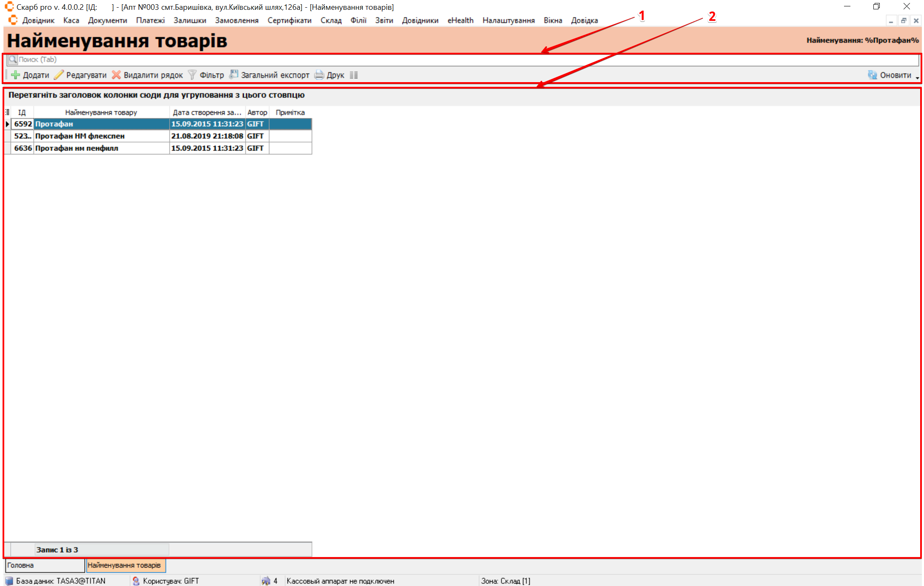Open the toolbar overflow arrow beside Оновити
This screenshot has width=924, height=586.
pos(917,77)
